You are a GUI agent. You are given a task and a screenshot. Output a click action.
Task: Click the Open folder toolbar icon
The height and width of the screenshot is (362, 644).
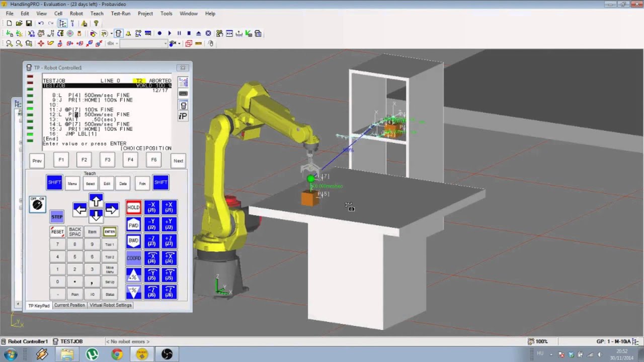click(19, 23)
